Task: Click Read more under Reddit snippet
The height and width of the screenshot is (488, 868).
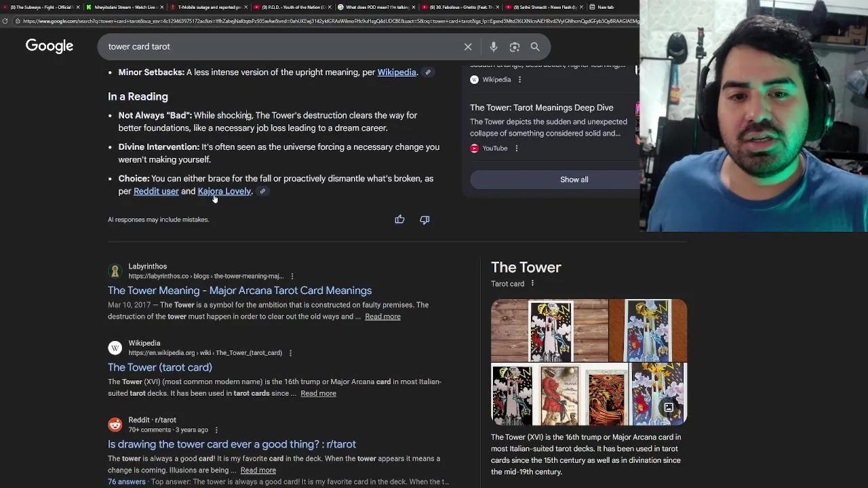Action: pyautogui.click(x=258, y=470)
